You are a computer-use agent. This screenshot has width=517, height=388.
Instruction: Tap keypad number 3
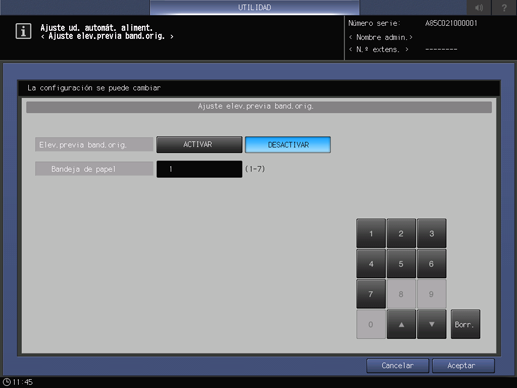point(431,233)
